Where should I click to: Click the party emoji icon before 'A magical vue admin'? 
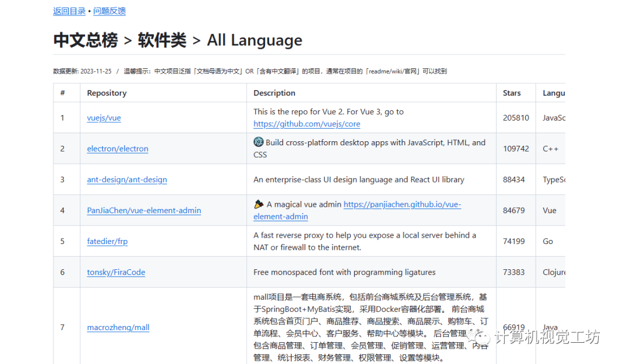pos(258,204)
